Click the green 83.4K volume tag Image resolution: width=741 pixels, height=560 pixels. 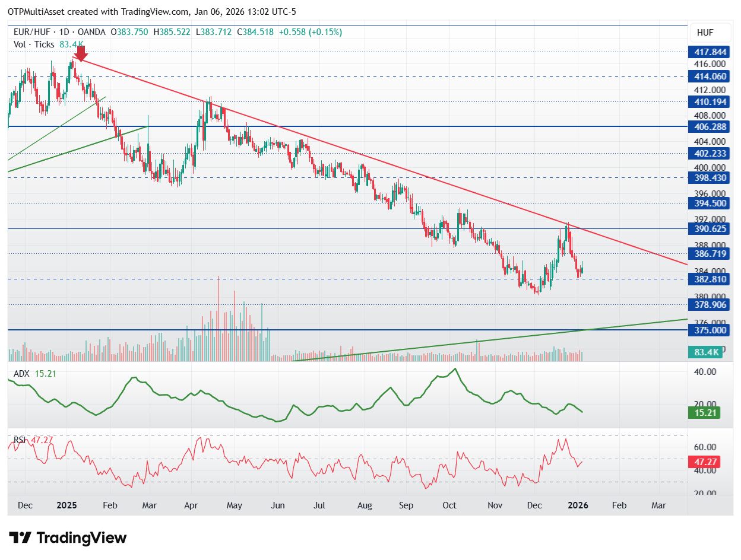coord(707,352)
